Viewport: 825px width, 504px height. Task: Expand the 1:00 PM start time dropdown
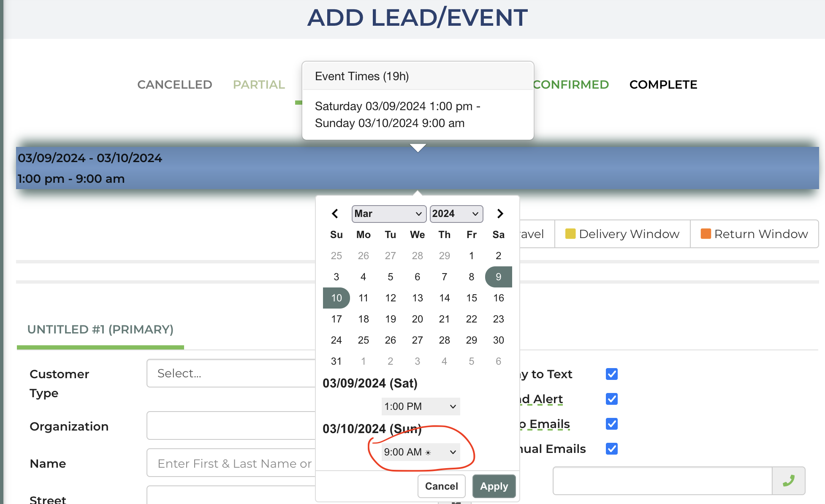point(420,406)
